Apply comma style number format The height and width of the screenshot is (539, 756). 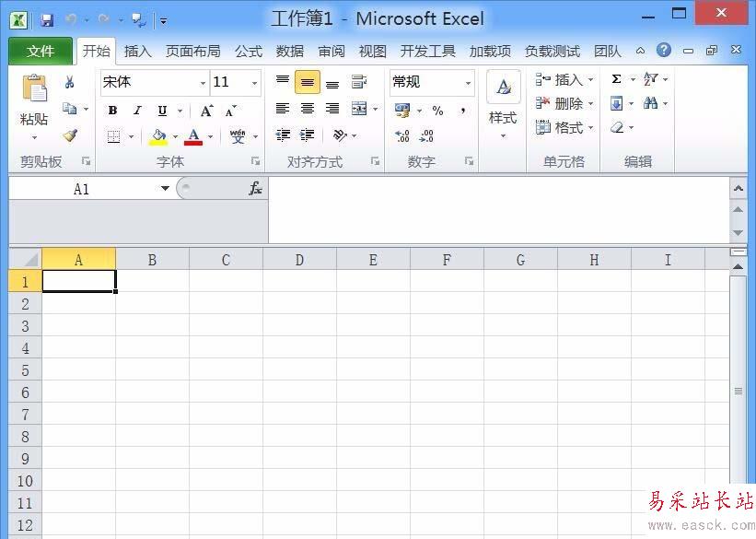pyautogui.click(x=463, y=111)
